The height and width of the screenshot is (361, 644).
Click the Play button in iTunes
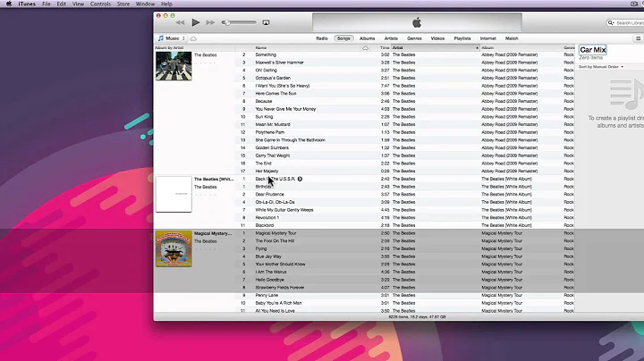coord(196,22)
